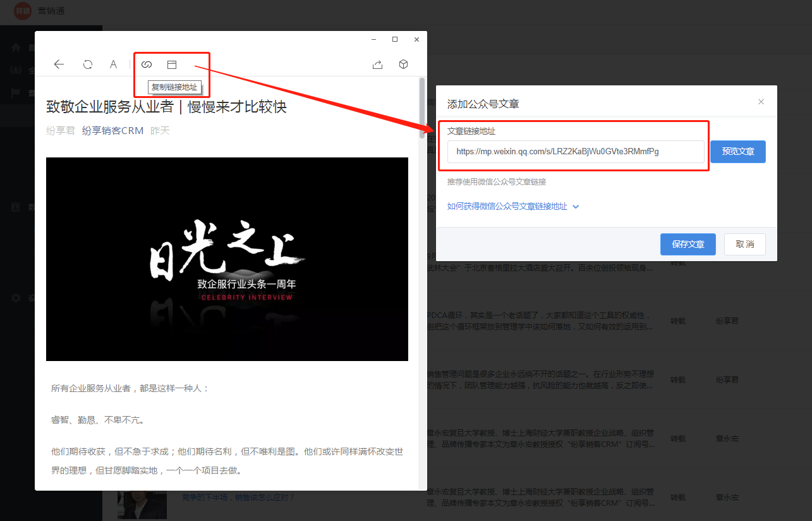Click the 目光之上 cover image in the article
The image size is (812, 521).
pos(227,259)
